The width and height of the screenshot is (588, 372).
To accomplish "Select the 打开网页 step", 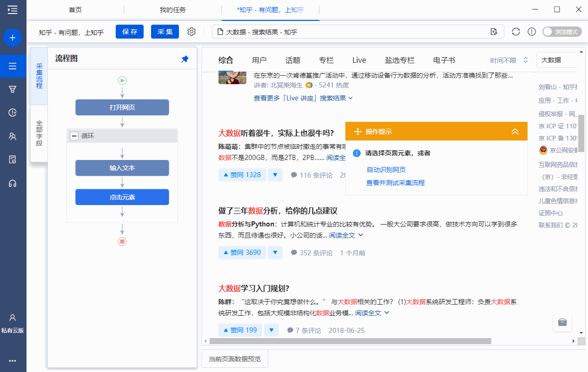I will [x=122, y=107].
